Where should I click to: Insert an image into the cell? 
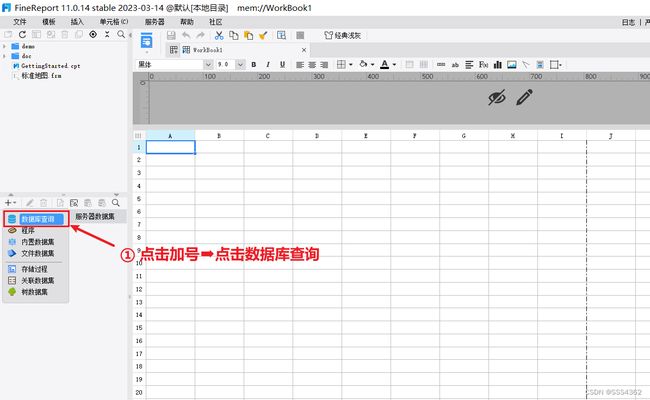click(512, 65)
